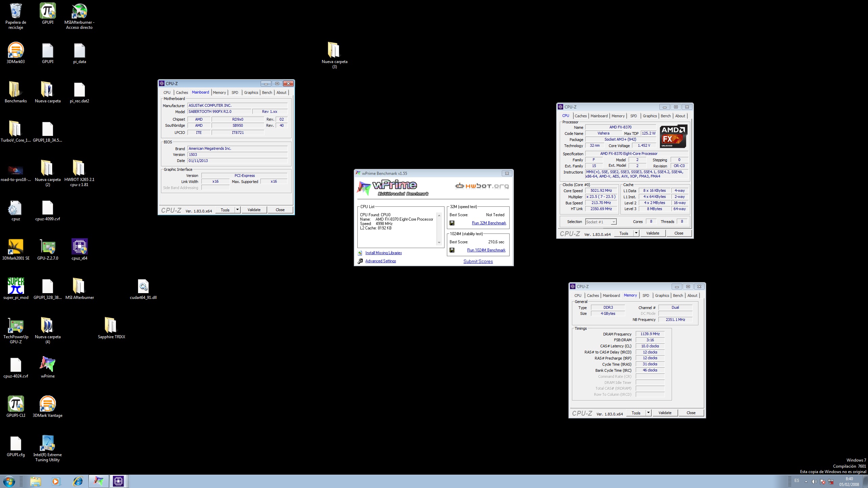Click the Run 32M Benchmark link
The width and height of the screenshot is (868, 488).
pyautogui.click(x=489, y=223)
